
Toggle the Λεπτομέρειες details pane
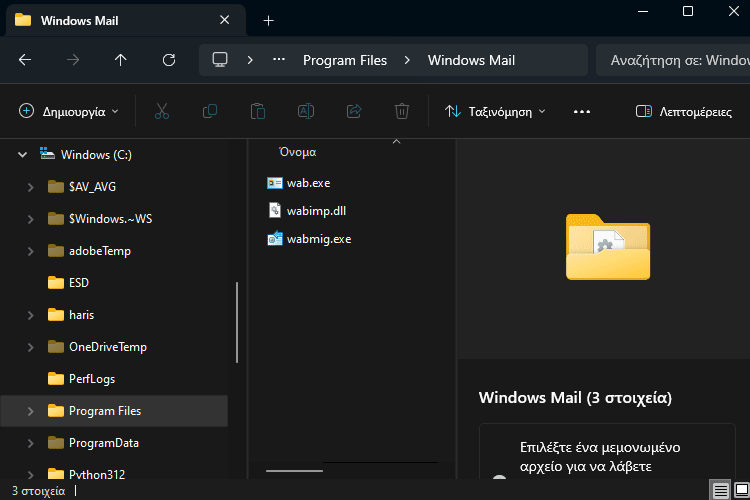684,111
